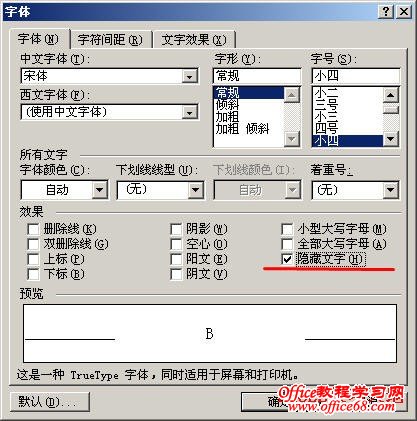Open the 字体颜色 font color picker
Screen dimensions: 417x421
point(99,190)
